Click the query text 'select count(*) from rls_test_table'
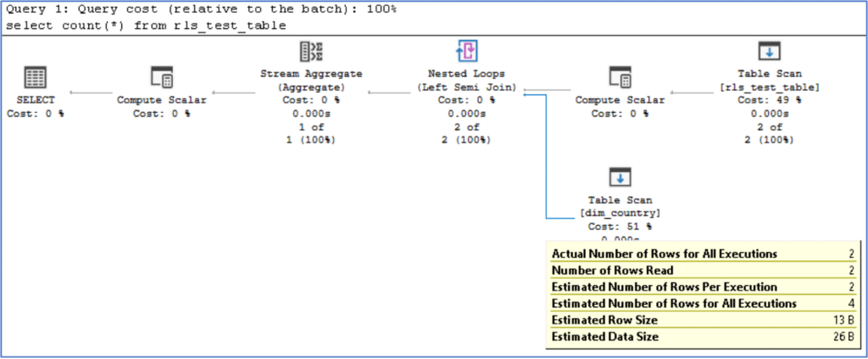868x359 pixels. coord(146,25)
